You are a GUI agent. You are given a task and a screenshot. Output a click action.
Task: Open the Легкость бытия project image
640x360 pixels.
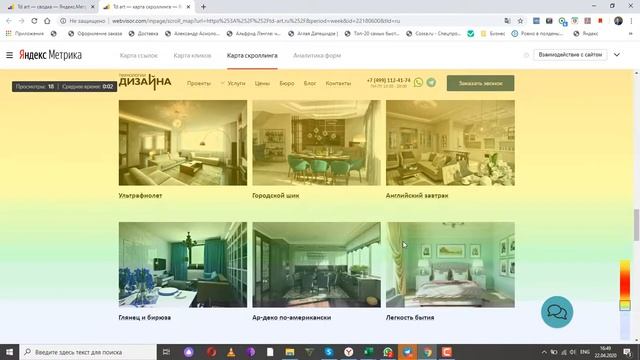coord(450,264)
